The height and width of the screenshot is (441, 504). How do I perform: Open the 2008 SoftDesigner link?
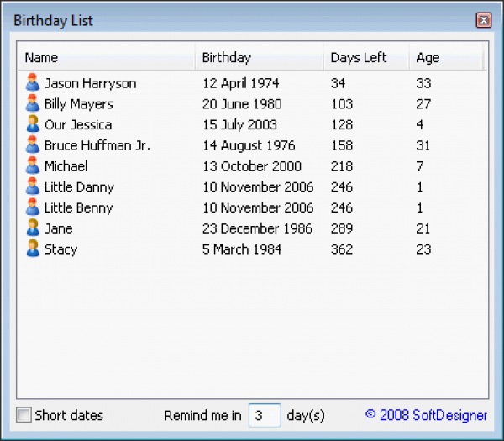426,415
